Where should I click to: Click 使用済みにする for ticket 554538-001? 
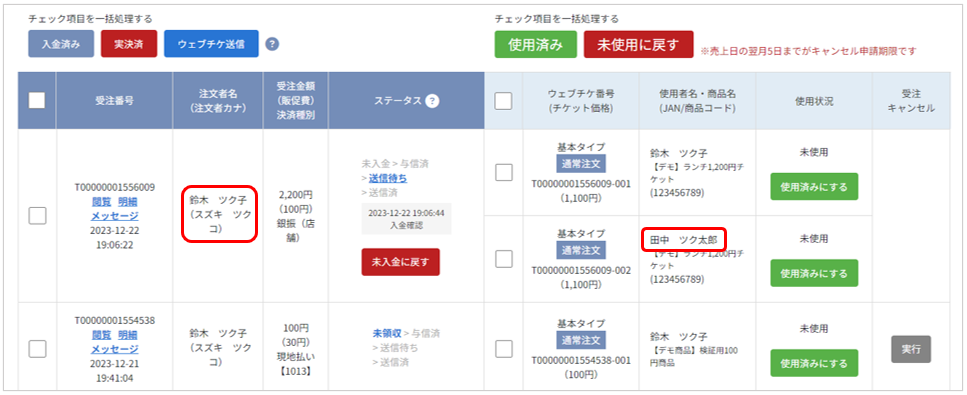click(x=814, y=363)
